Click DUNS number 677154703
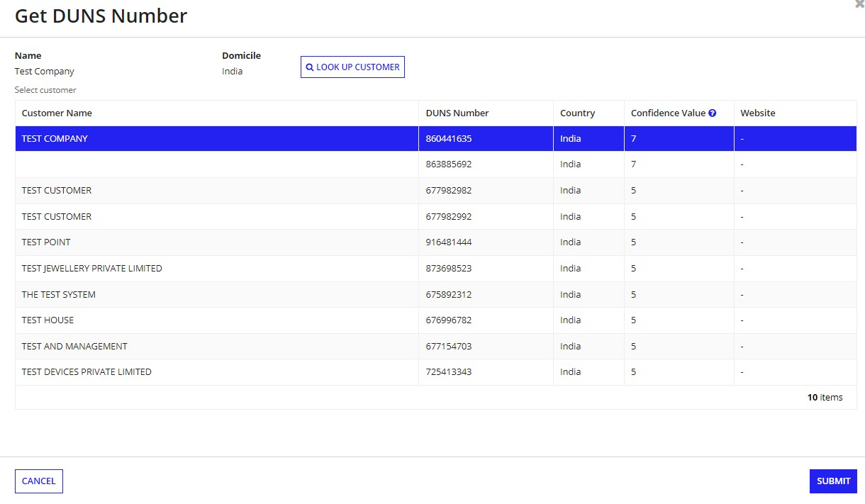The height and width of the screenshot is (504, 865). click(449, 347)
